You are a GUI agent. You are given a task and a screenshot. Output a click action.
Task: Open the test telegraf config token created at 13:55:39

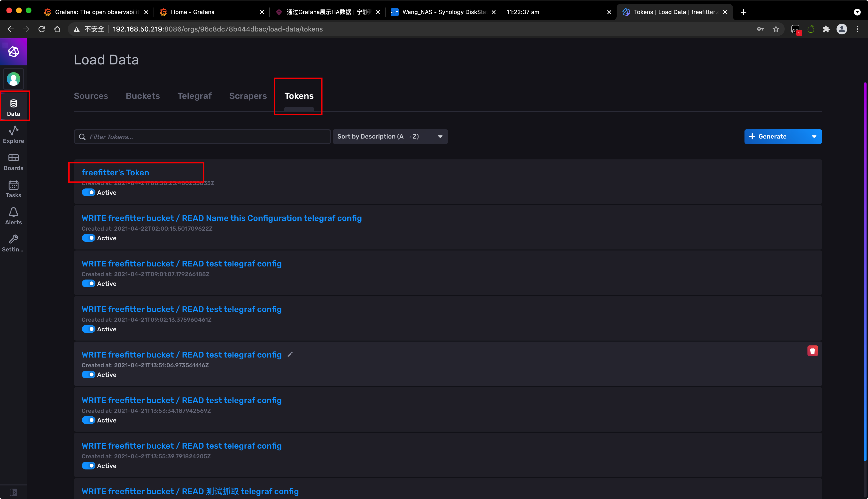click(182, 446)
